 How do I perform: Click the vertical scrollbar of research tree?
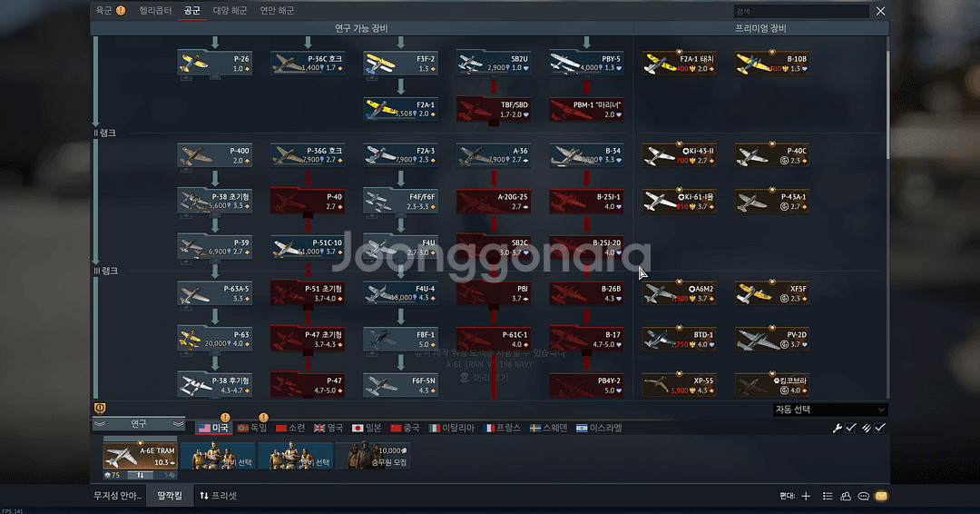(x=887, y=105)
